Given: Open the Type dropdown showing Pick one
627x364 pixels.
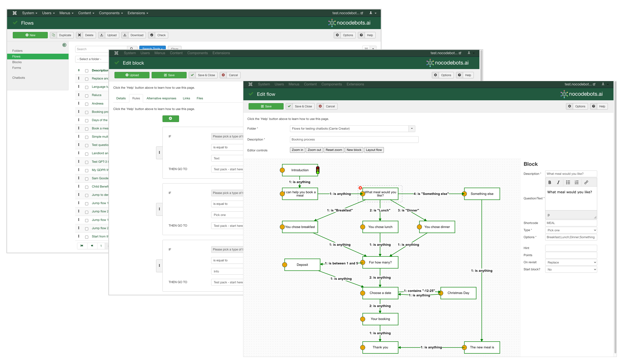Looking at the screenshot, I should (x=571, y=230).
